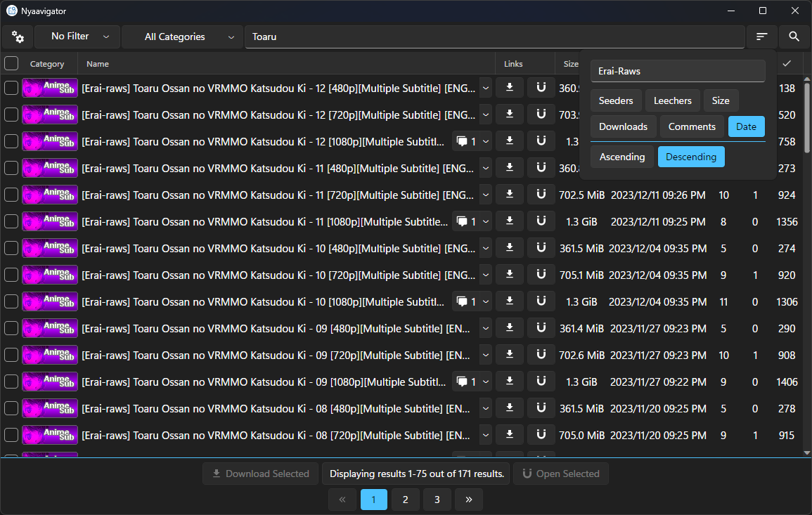Open magnet link for episode 08 [720p]
Screen dimensions: 812x515
(x=541, y=436)
